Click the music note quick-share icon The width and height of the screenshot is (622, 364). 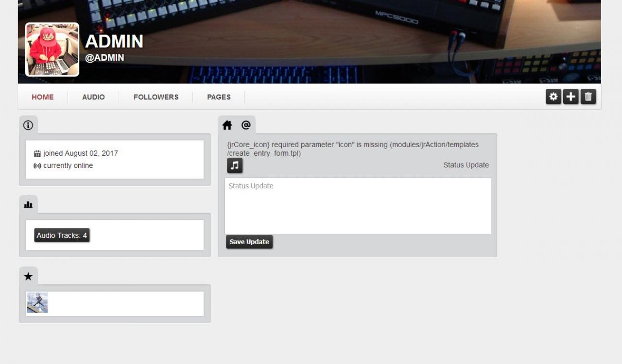(x=235, y=165)
